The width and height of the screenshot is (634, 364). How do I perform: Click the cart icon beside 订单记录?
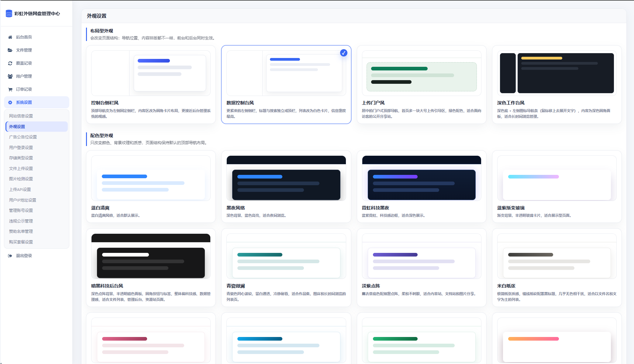(x=10, y=89)
